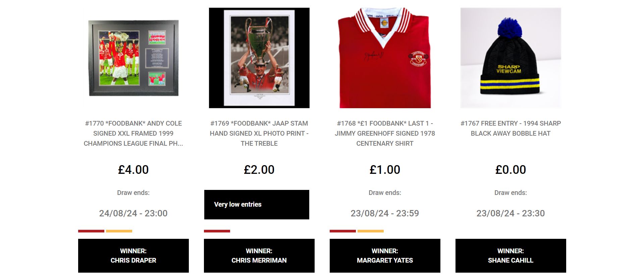Screen dimensions: 644x277
Task: Click the yellow progress segment under Greenhoff shirt draw
Action: (x=371, y=231)
